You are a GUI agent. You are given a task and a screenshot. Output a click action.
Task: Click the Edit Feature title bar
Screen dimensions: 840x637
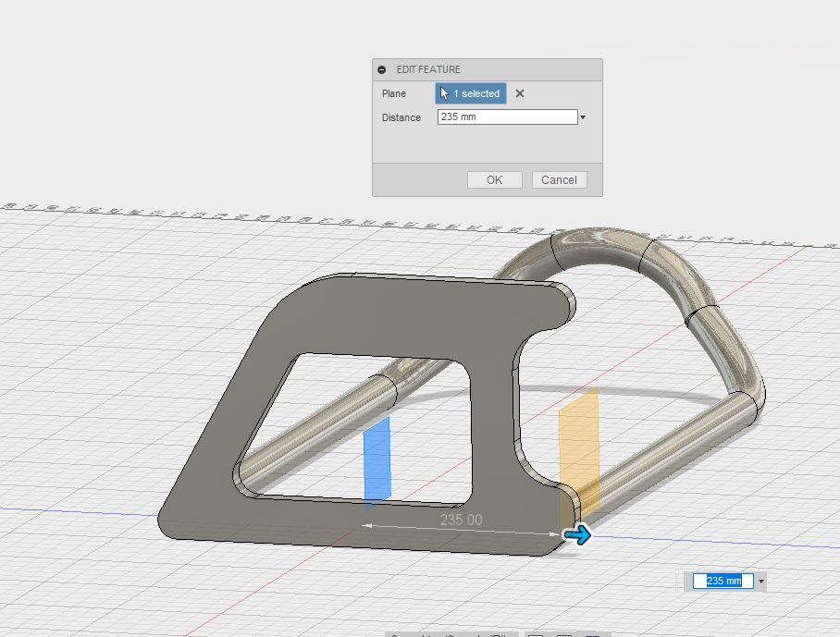[x=500, y=70]
